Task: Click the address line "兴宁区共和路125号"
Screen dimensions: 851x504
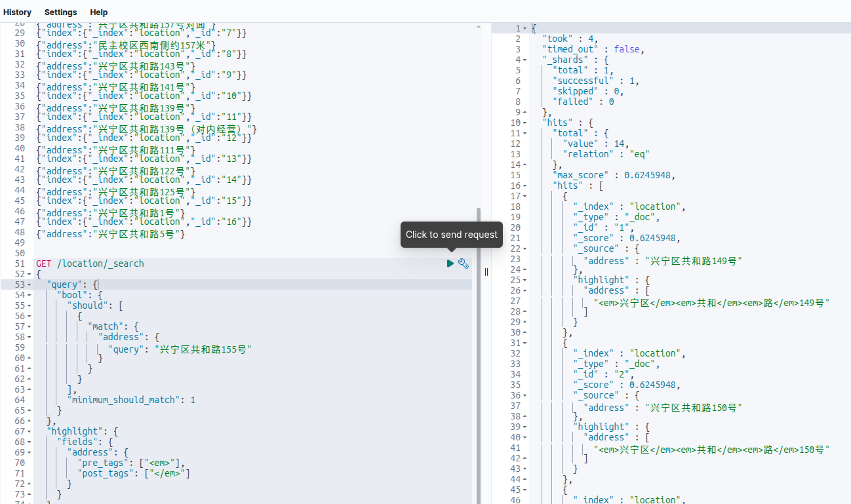Action: pos(115,192)
